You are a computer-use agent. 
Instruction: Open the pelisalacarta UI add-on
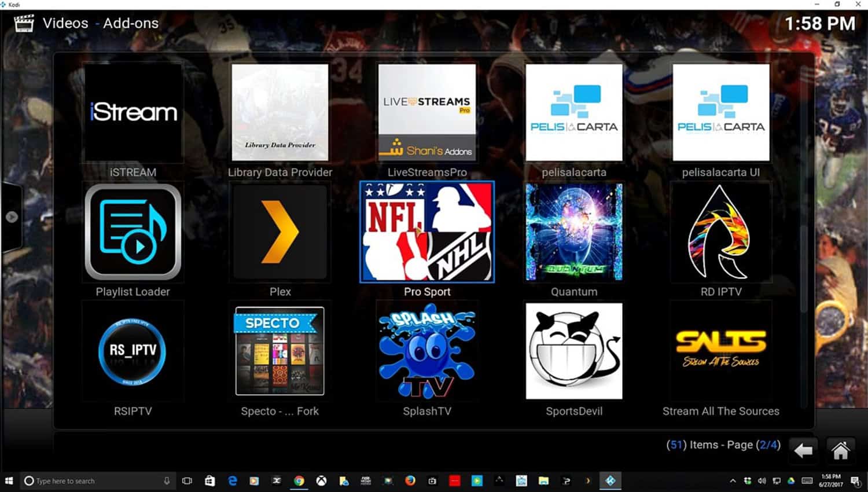(721, 113)
